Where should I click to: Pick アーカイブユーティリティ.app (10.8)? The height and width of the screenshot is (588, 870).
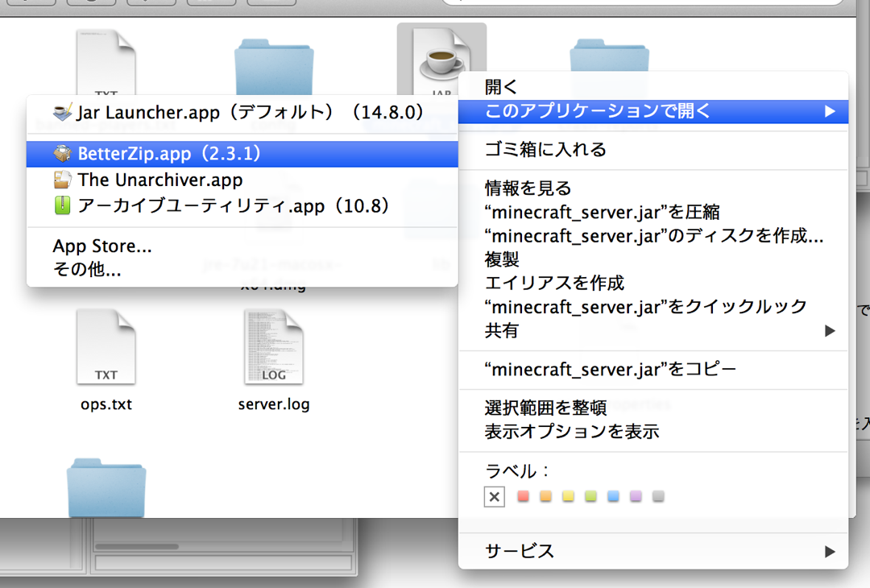pos(242,206)
